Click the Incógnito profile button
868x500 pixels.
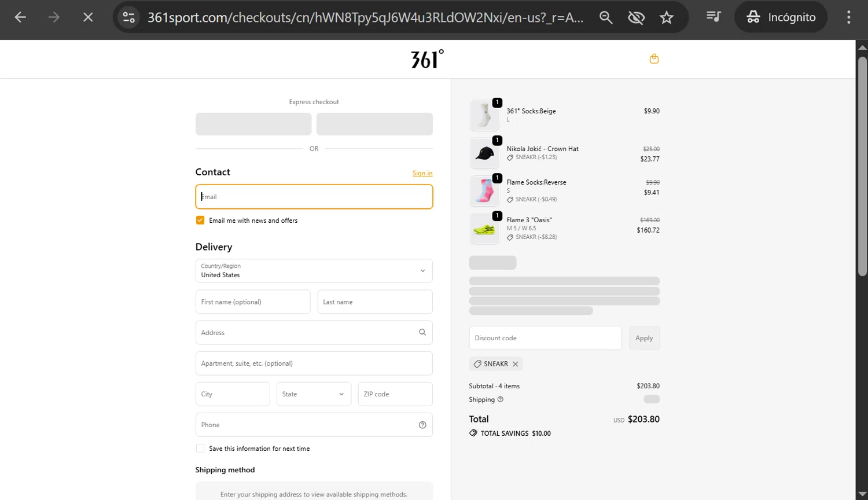coord(781,17)
